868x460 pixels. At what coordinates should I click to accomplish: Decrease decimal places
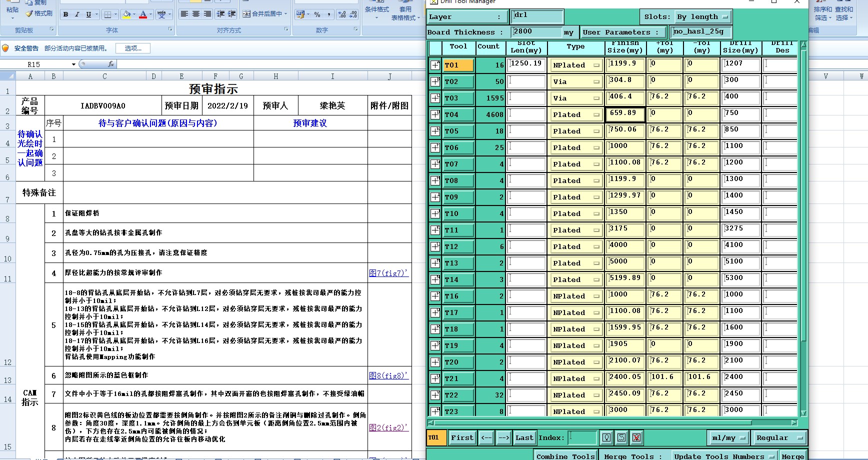(353, 14)
